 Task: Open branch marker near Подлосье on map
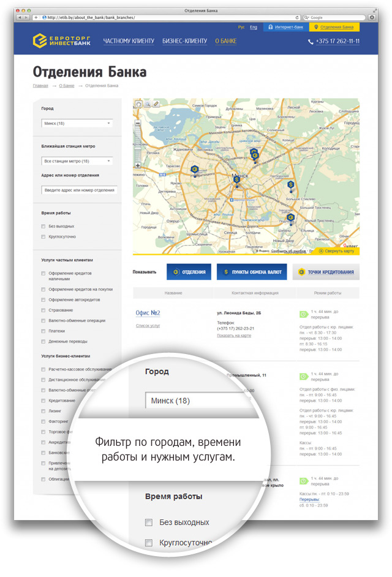pyautogui.click(x=291, y=218)
